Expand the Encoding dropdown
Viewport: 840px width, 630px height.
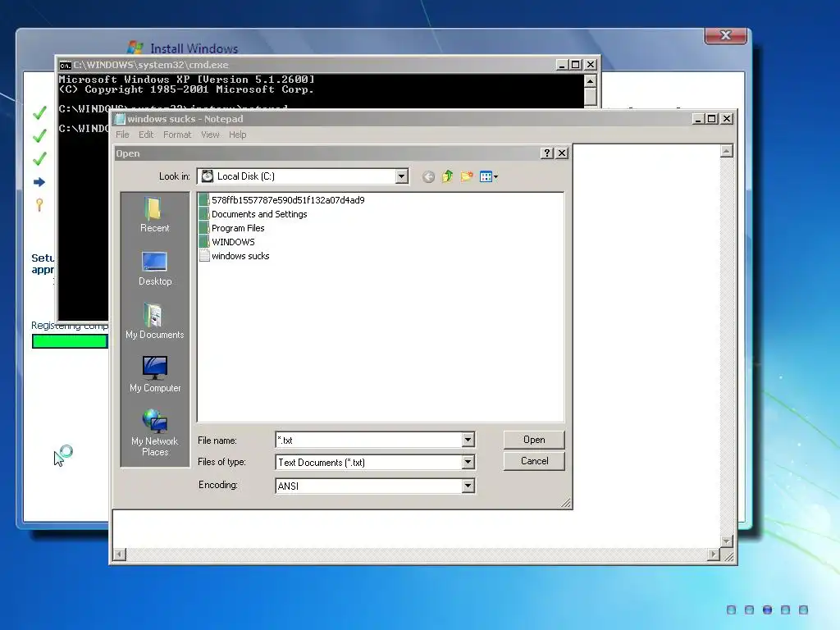click(x=468, y=486)
